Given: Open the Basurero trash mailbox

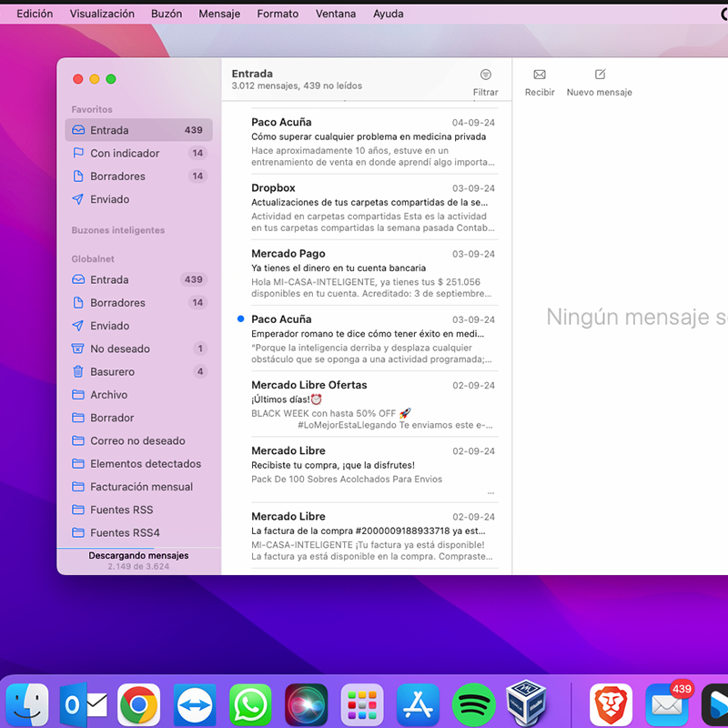Looking at the screenshot, I should (x=112, y=372).
